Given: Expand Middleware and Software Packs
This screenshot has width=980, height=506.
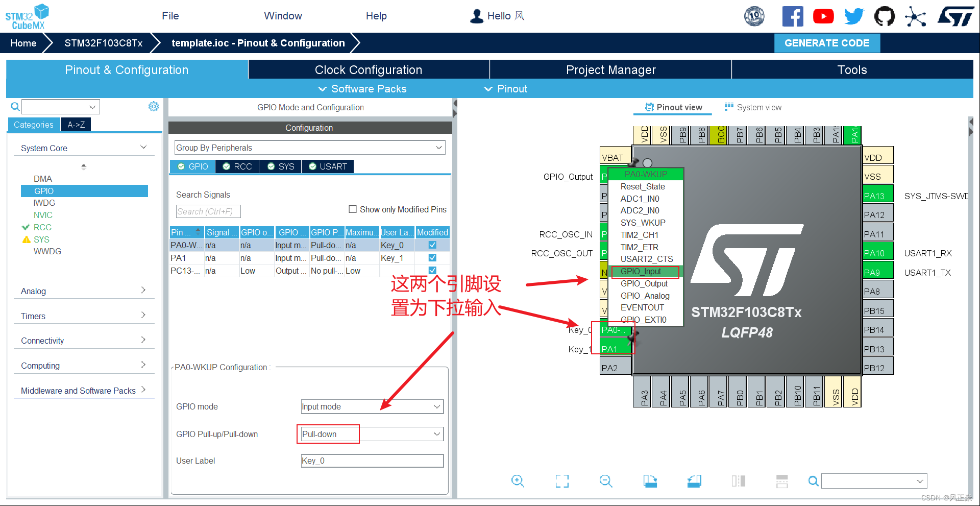Looking at the screenshot, I should tap(84, 391).
